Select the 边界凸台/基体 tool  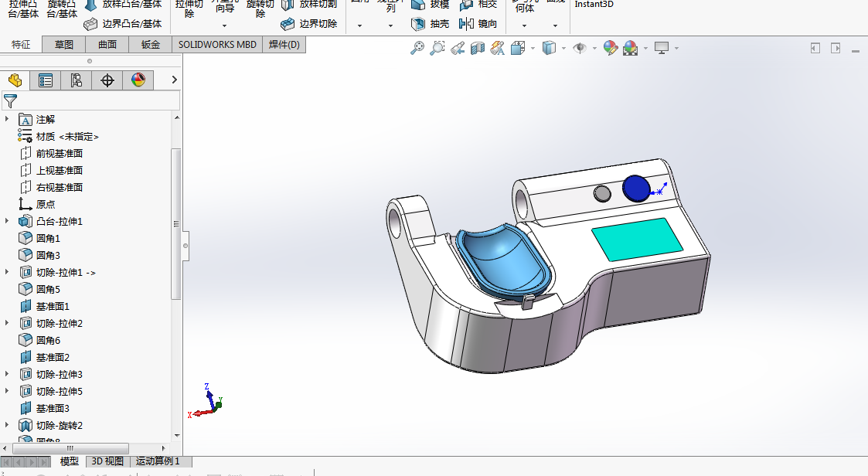pos(122,24)
